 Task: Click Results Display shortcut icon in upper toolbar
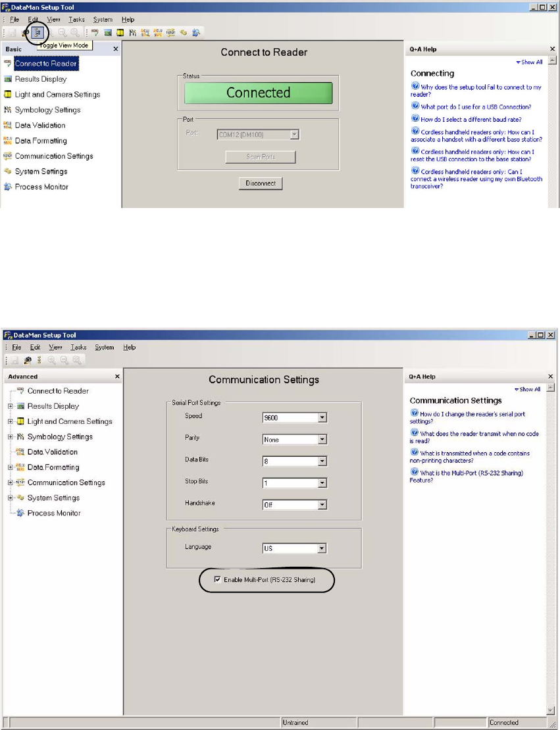(107, 33)
